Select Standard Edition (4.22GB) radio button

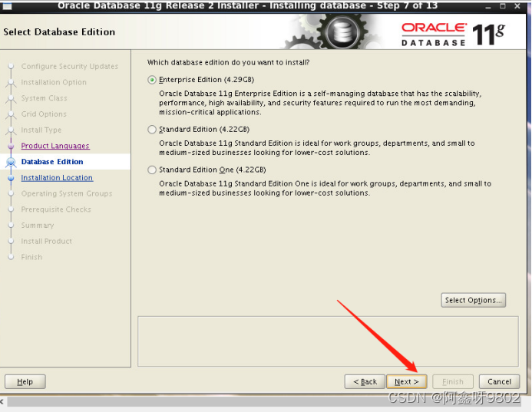tap(152, 130)
